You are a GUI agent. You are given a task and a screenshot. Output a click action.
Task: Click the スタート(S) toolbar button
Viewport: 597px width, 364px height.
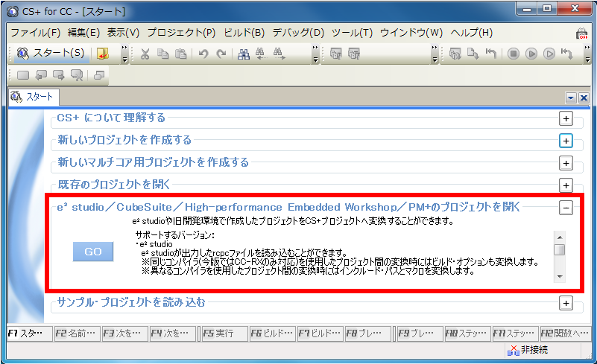(51, 54)
